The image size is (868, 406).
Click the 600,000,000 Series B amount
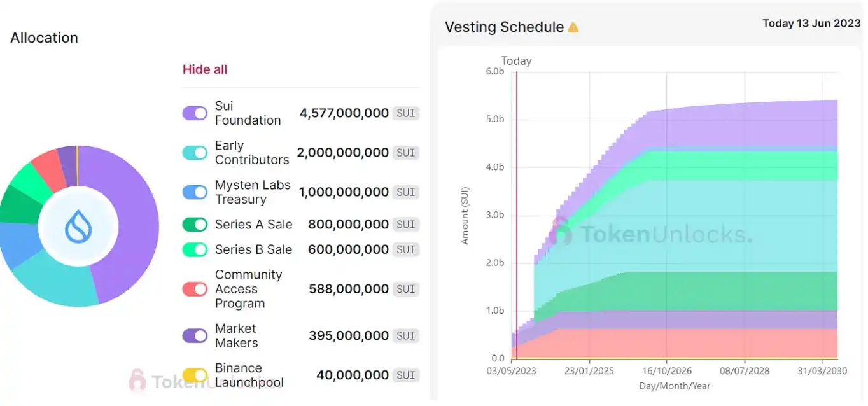[x=349, y=250]
